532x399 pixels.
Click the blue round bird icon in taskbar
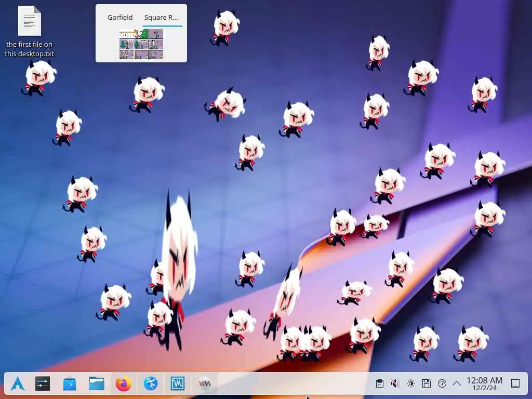pos(151,384)
